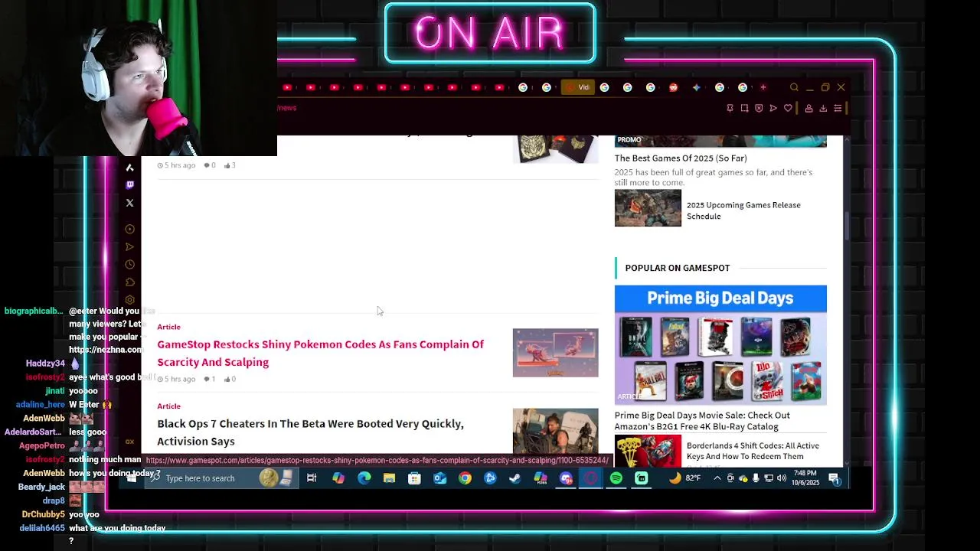Viewport: 980px width, 551px height.
Task: Click the like count under the GameStop article
Action: (x=230, y=379)
